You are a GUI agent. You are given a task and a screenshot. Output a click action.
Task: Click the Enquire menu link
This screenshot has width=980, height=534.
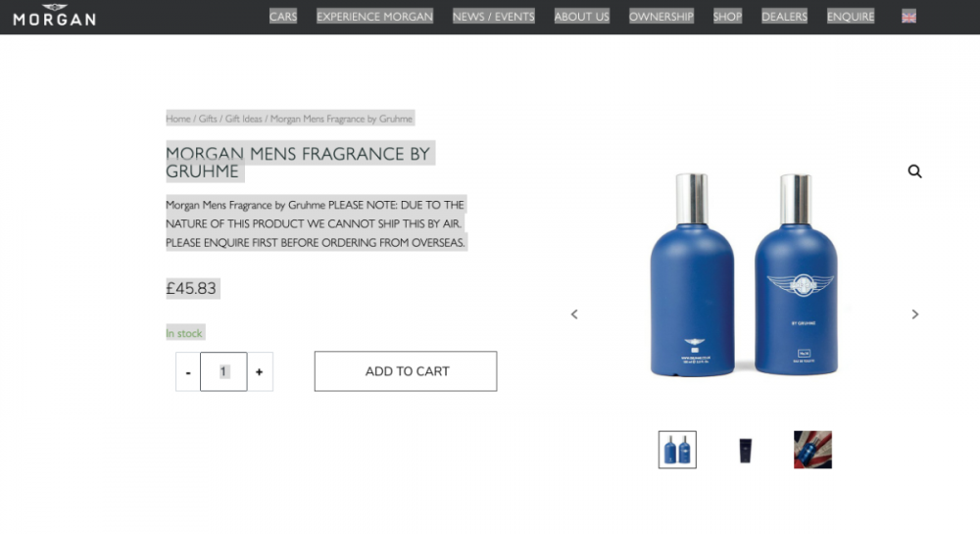coord(851,17)
